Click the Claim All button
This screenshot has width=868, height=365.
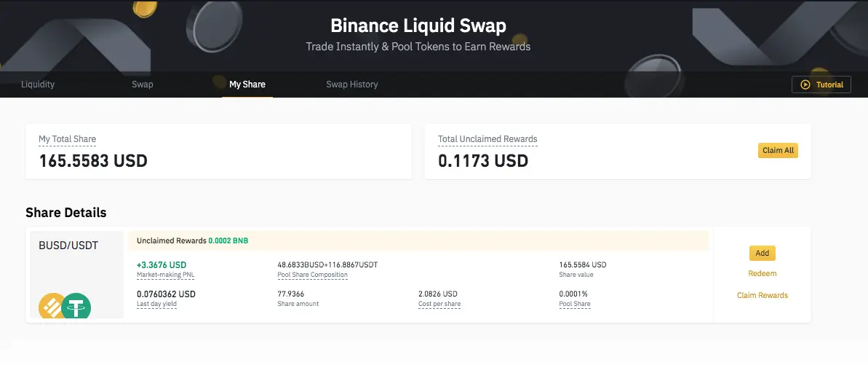coord(778,150)
